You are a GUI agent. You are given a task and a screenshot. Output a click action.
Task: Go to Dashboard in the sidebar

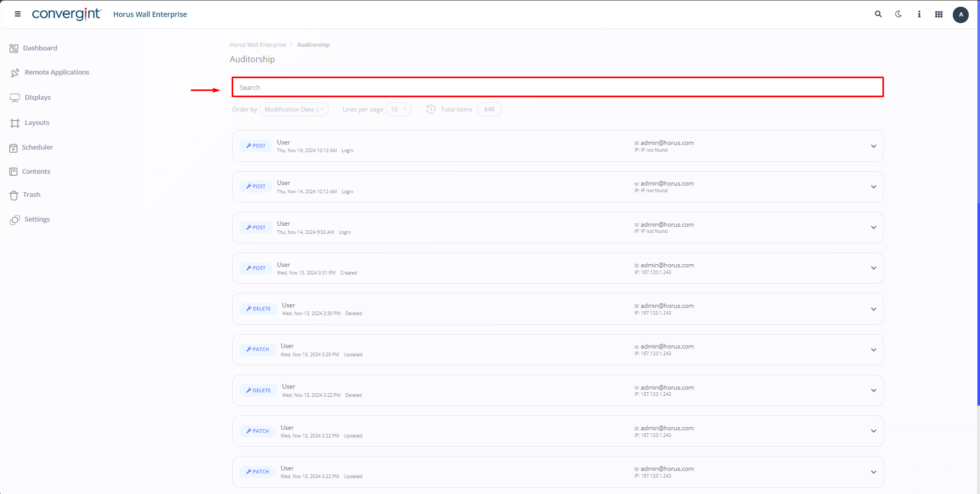pyautogui.click(x=40, y=48)
